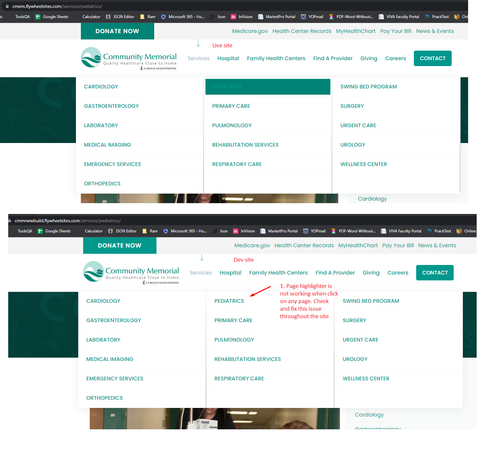
Task: Open the InVision bookmark in the live site browser
Action: pyautogui.click(x=242, y=17)
